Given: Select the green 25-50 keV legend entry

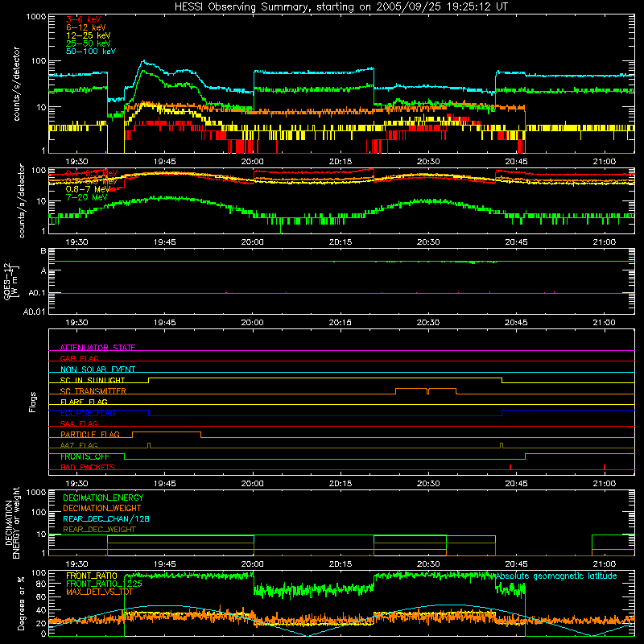Looking at the screenshot, I should coord(88,43).
